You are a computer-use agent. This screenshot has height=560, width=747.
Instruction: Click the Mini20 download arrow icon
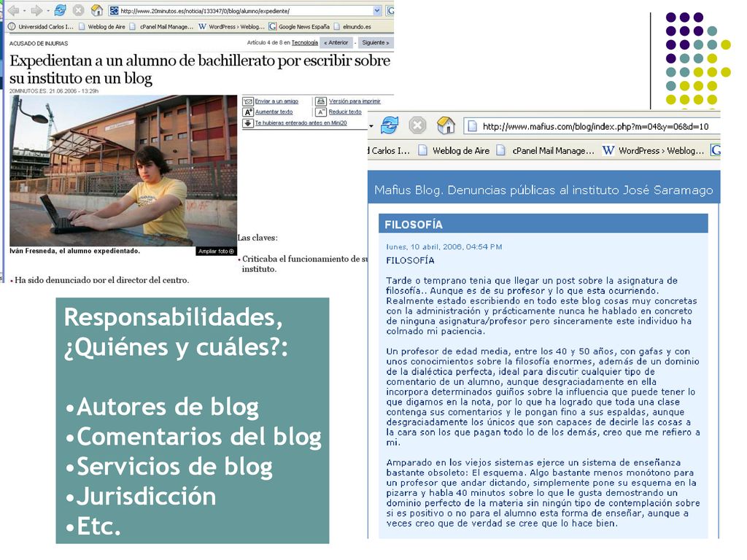(248, 122)
